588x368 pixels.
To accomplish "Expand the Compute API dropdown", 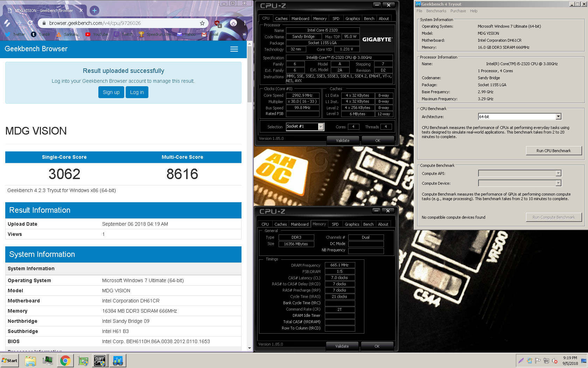I will tap(558, 173).
